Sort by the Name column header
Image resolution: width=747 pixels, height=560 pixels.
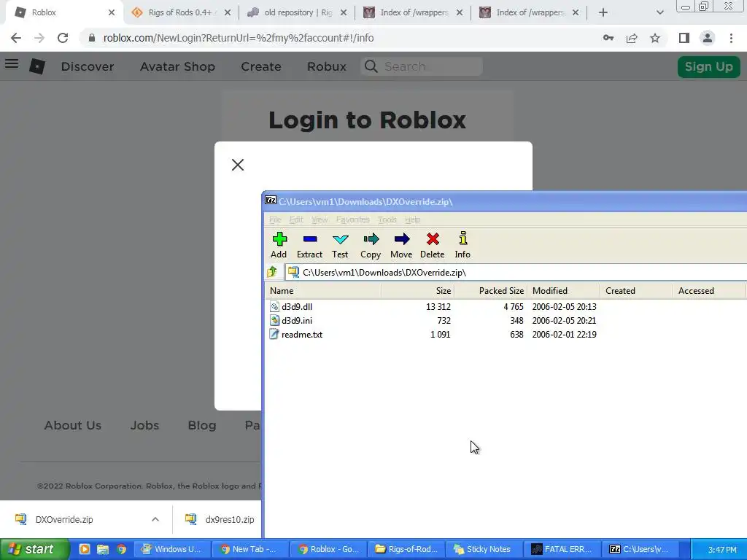323,290
